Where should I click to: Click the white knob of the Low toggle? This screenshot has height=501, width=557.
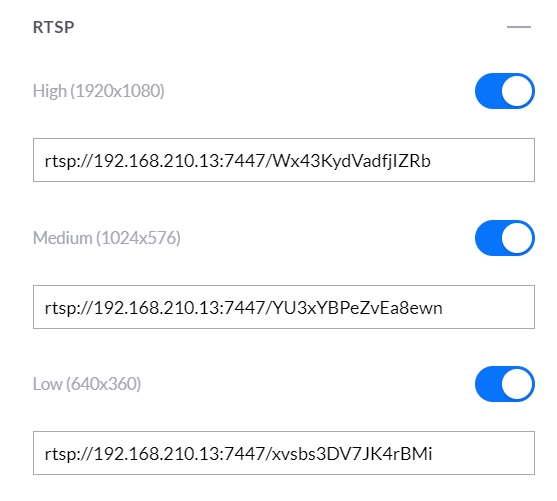click(517, 384)
